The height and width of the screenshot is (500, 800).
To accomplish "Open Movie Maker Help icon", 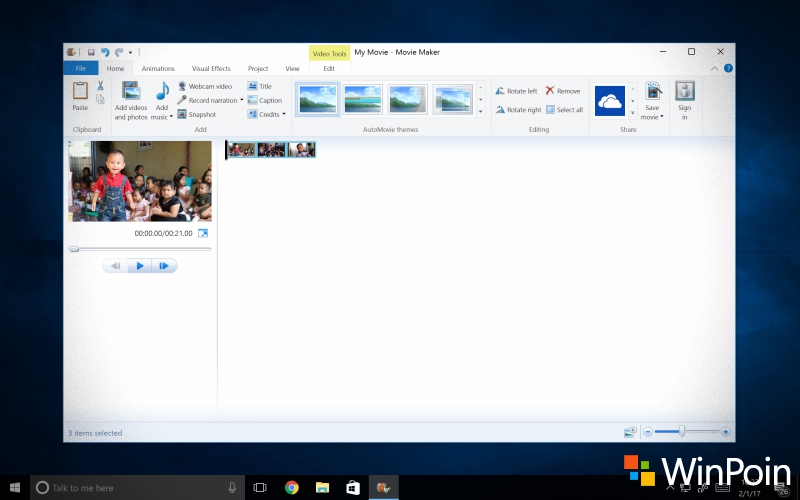I will click(728, 68).
